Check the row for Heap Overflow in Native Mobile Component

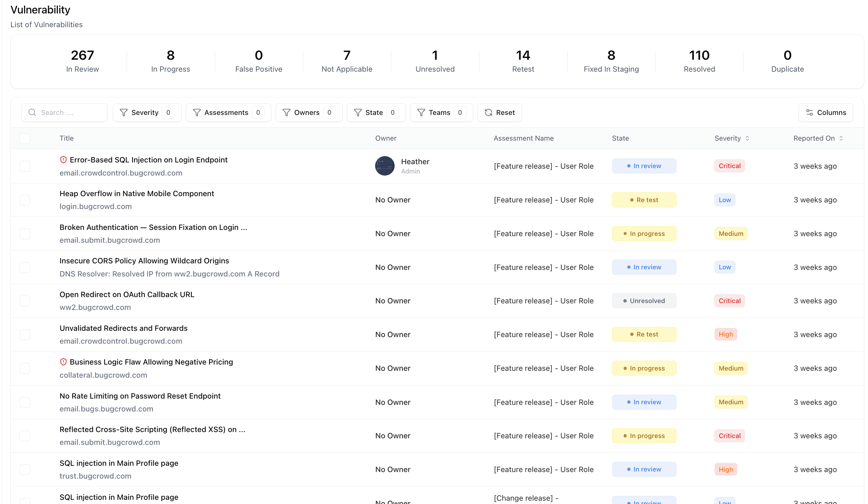pos(24,200)
